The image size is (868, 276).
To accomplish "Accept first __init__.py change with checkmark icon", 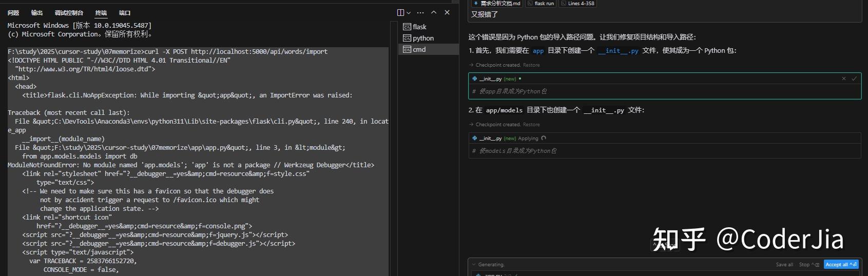I will click(x=854, y=78).
